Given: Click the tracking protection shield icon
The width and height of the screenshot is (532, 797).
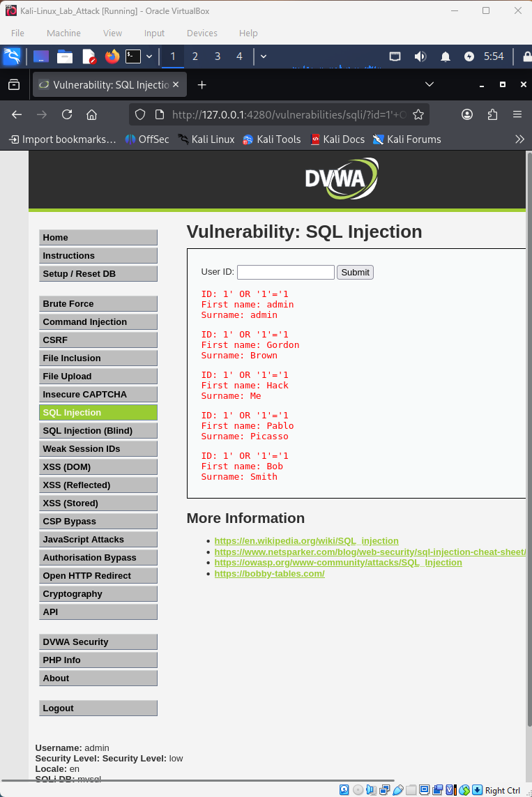Looking at the screenshot, I should (x=140, y=114).
